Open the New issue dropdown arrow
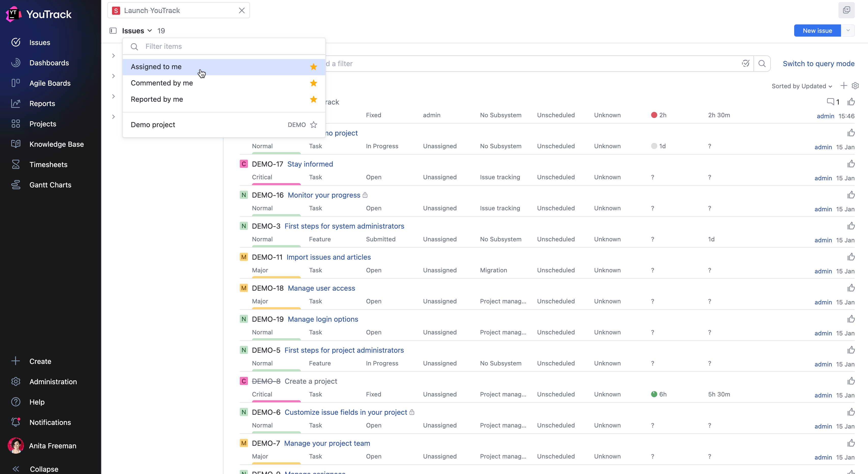Viewport: 868px width, 474px height. point(848,30)
